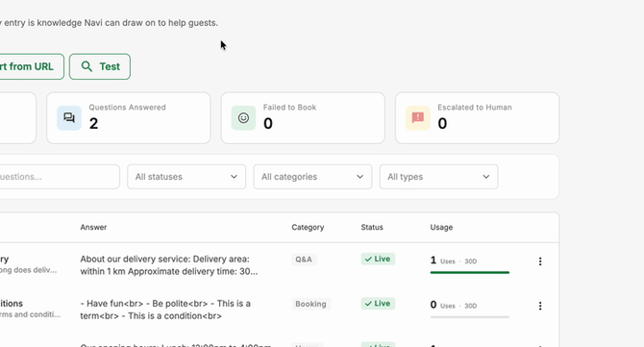This screenshot has height=347, width=644.
Task: Expand the All types dropdown
Action: click(438, 177)
